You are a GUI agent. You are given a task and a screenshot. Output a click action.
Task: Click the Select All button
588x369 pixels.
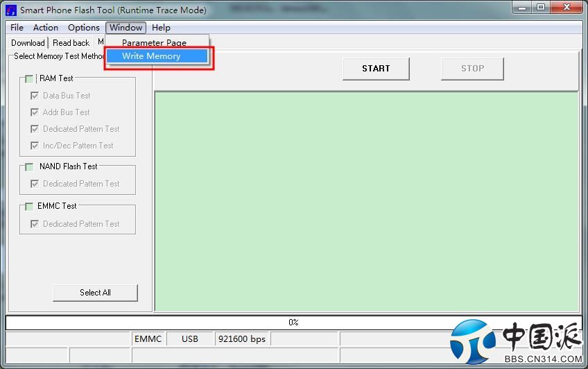95,293
